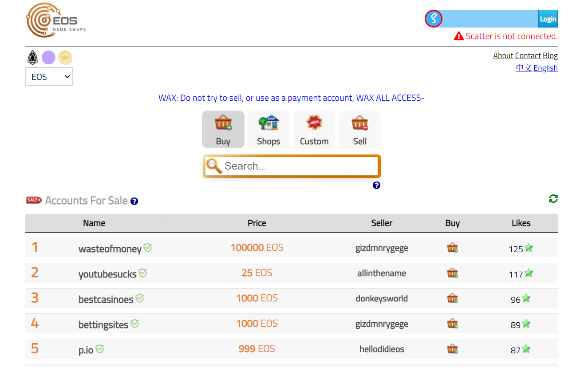Like bettingsites with the green star
Screen dimensions: 588x368
click(x=526, y=324)
